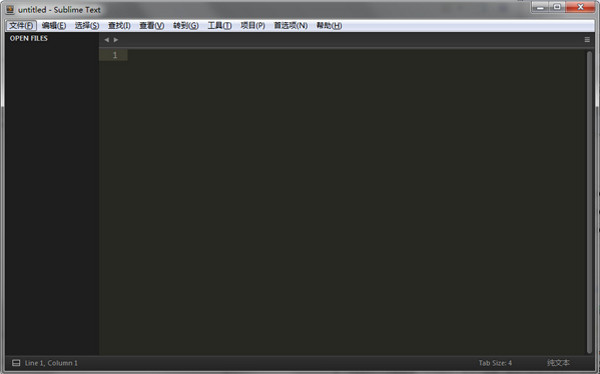Open the 工具(T) menu
Image resolution: width=600 pixels, height=374 pixels.
[219, 26]
